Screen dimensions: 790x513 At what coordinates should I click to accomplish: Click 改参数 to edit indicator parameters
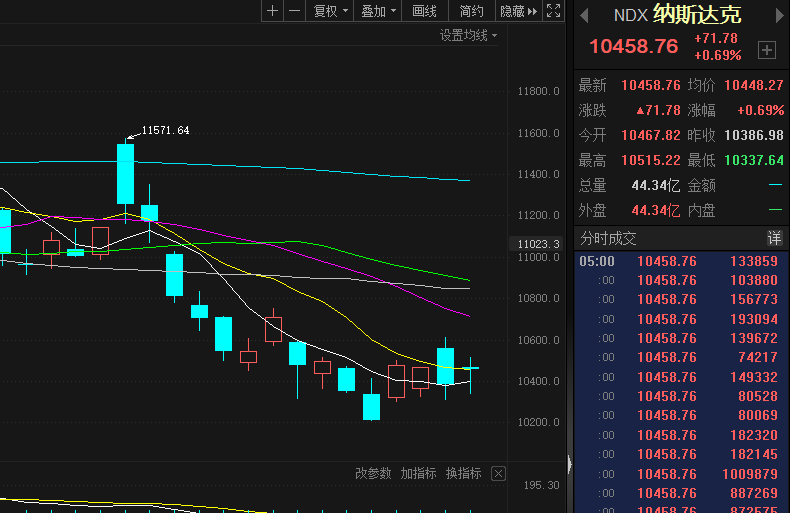tap(374, 473)
